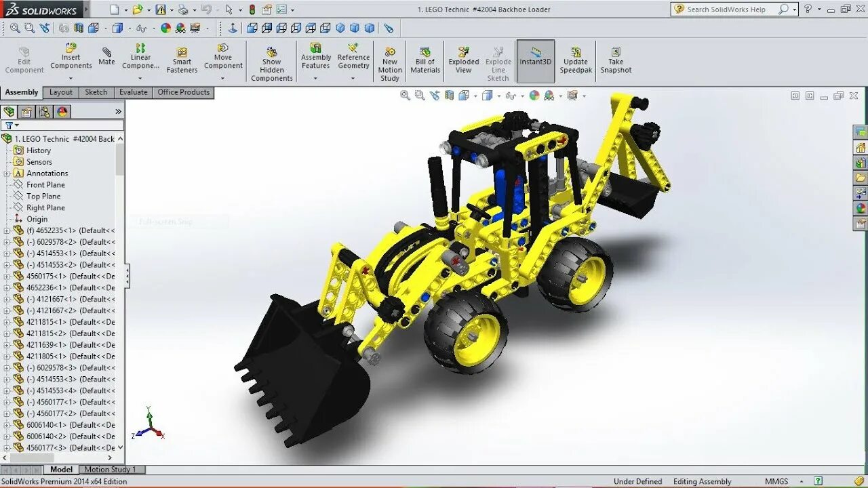Image resolution: width=868 pixels, height=488 pixels.
Task: Open the Assembly Features dropdown arrow
Action: pyautogui.click(x=315, y=79)
